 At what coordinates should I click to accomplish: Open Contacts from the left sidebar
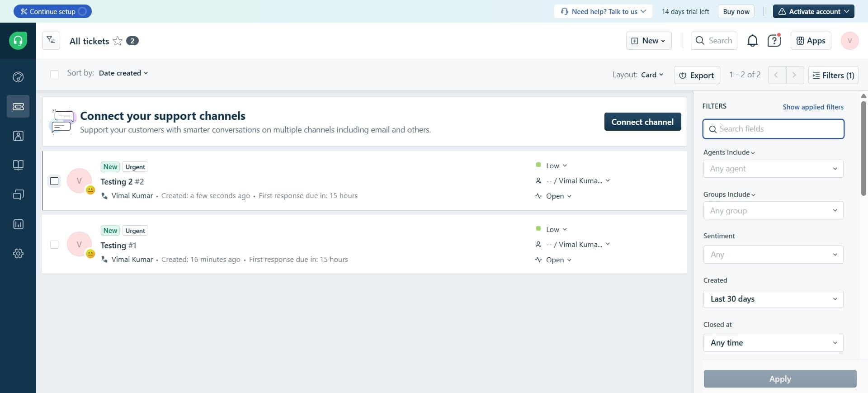pyautogui.click(x=18, y=136)
